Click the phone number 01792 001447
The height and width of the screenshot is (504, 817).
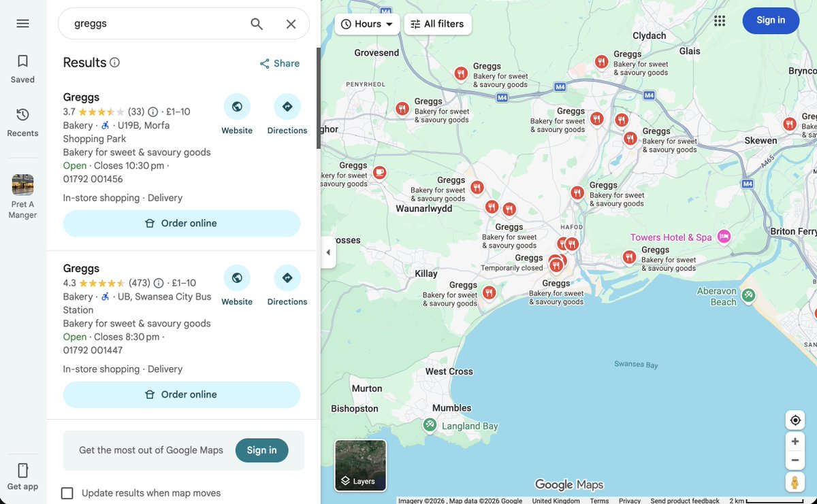(x=93, y=351)
